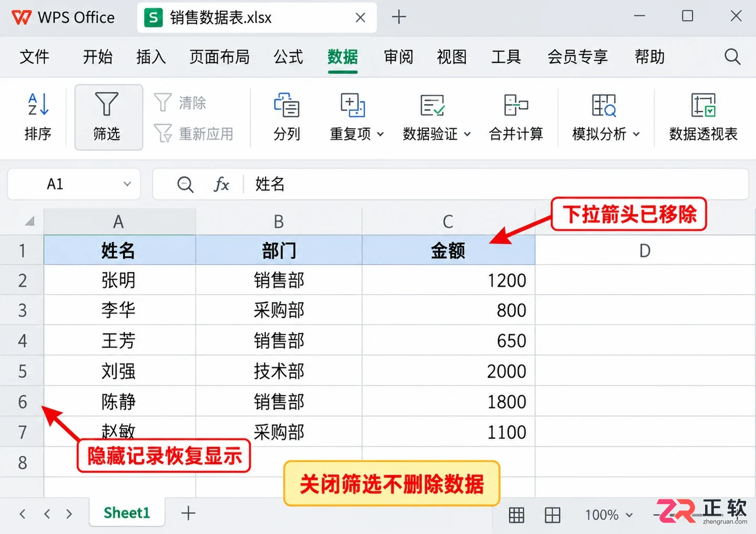The image size is (756, 534).
Task: Close the 销售数据表.xlsx document tab
Action: (x=360, y=18)
